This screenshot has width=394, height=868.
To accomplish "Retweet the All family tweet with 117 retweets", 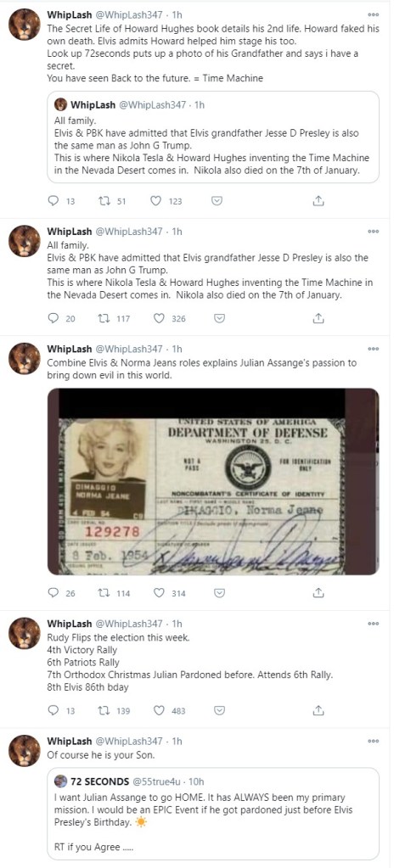I will click(104, 318).
